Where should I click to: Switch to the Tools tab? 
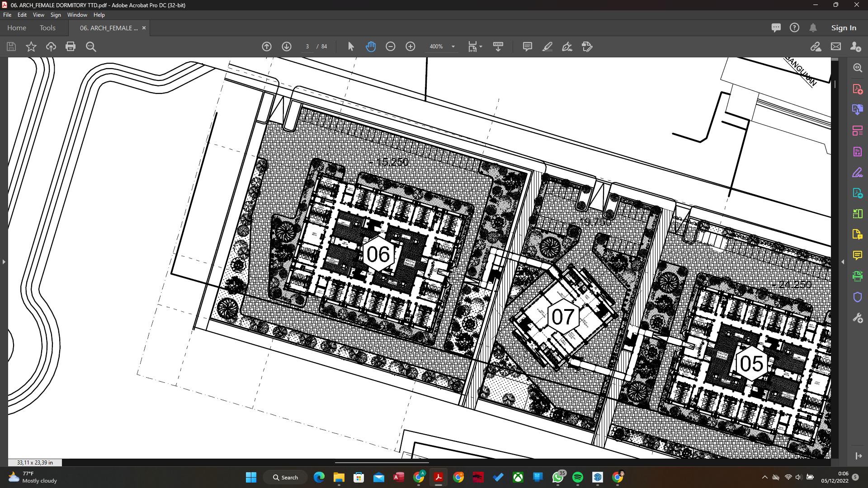click(47, 28)
